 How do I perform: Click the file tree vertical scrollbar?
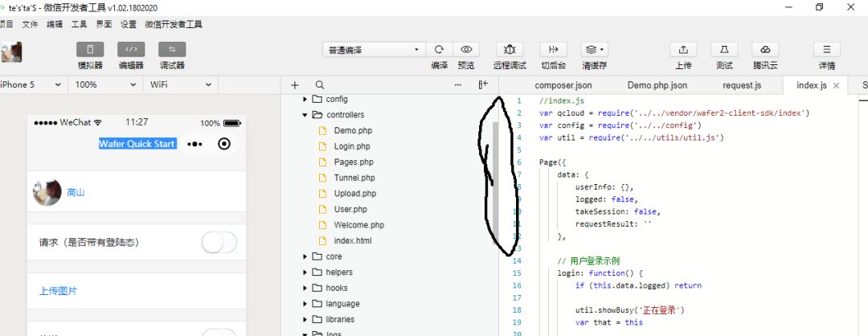[495, 182]
